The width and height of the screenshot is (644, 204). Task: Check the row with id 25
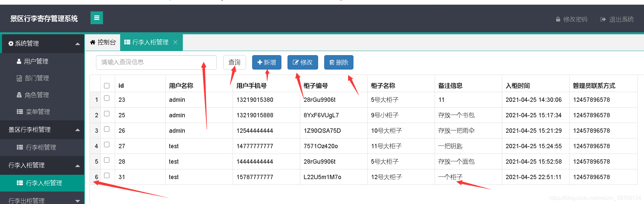coord(107,114)
